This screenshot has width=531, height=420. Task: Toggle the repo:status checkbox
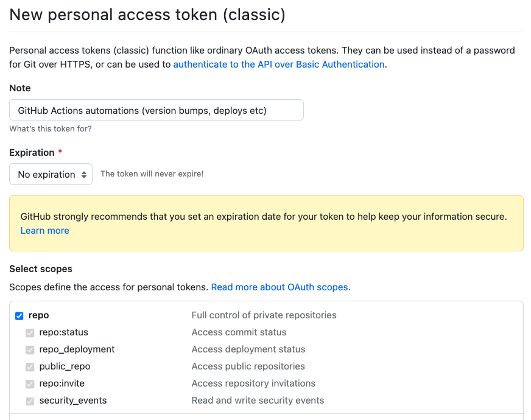click(x=30, y=333)
